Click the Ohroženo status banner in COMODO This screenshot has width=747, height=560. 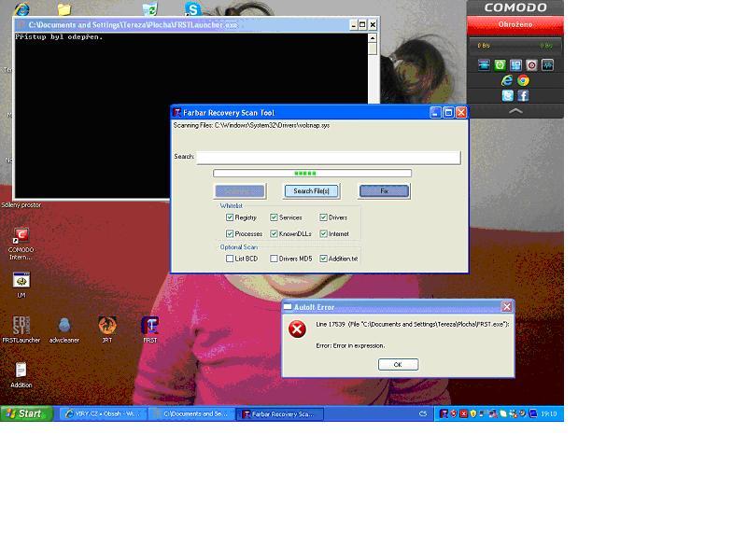pos(515,25)
